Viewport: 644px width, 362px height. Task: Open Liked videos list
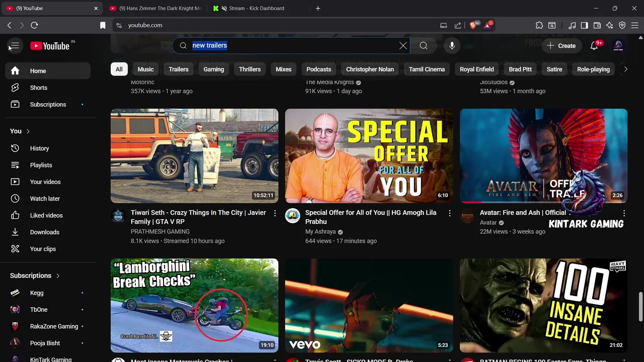point(48,215)
